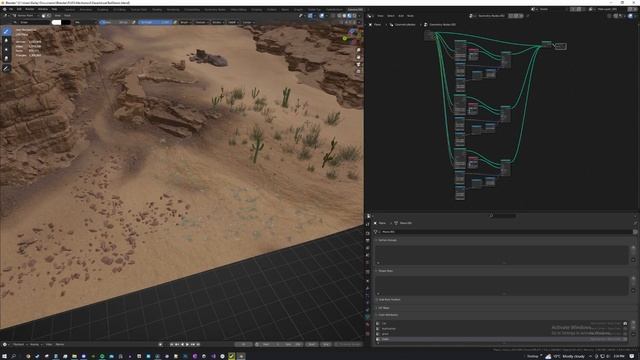Screen dimensions: 640x360
Task: Open the Material properties tab
Action: click(x=368, y=325)
